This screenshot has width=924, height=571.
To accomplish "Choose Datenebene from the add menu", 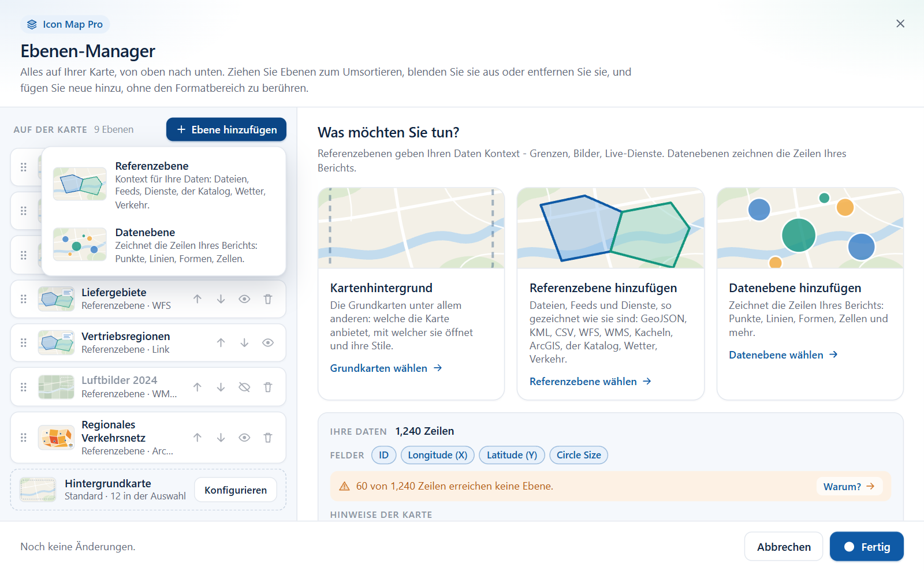I will (164, 245).
